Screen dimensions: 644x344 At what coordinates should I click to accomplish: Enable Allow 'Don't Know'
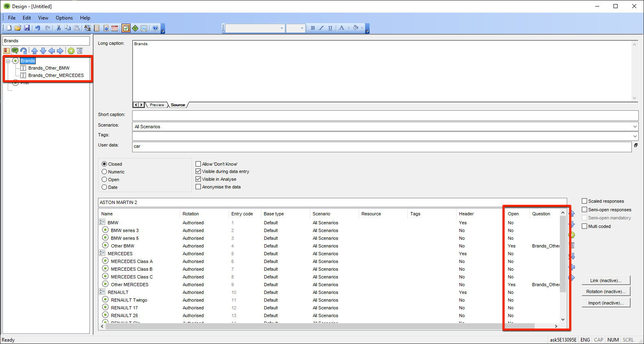click(198, 164)
